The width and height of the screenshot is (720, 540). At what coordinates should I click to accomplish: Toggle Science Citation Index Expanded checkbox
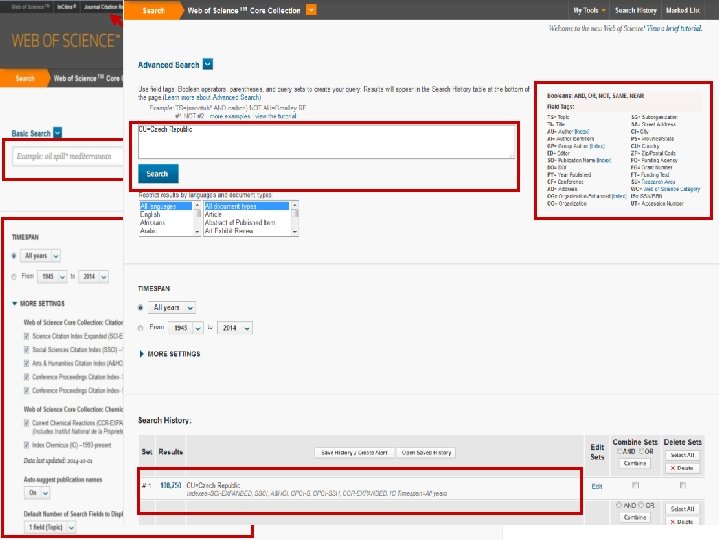(x=27, y=336)
